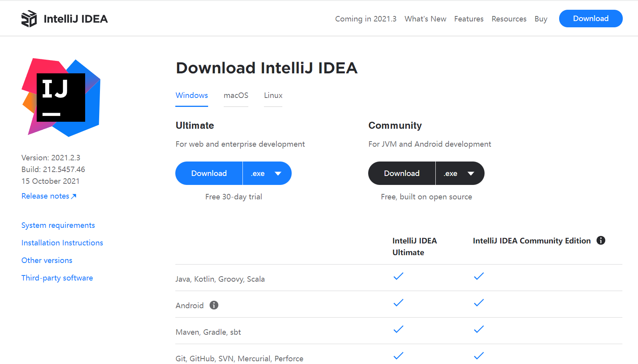Click Ultimate checkmark for Java, Kotlin row
This screenshot has height=364, width=638.
point(398,276)
